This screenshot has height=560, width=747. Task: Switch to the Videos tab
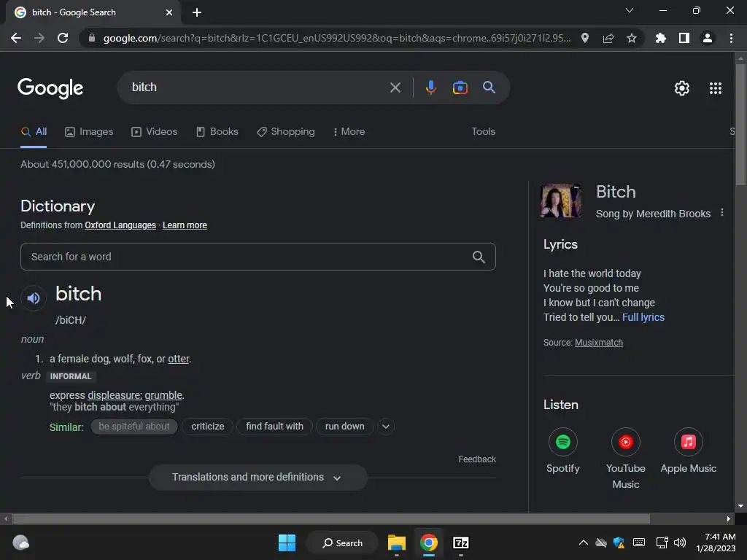pyautogui.click(x=155, y=132)
